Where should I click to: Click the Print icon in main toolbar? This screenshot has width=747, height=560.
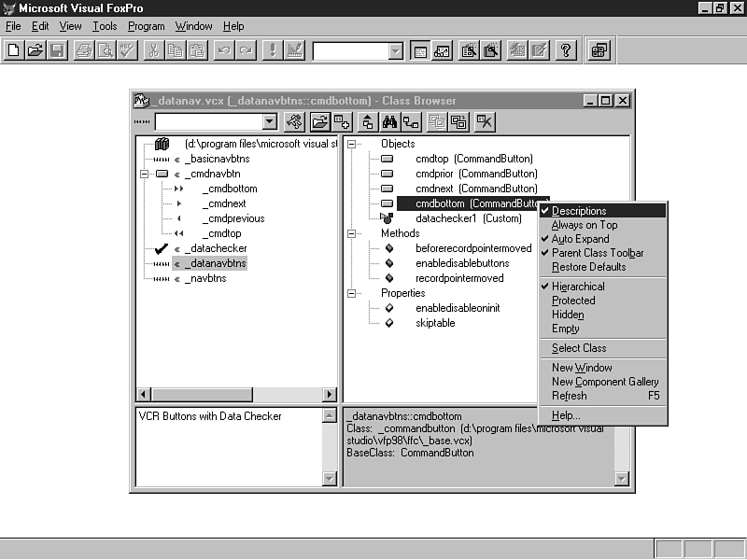pos(84,50)
